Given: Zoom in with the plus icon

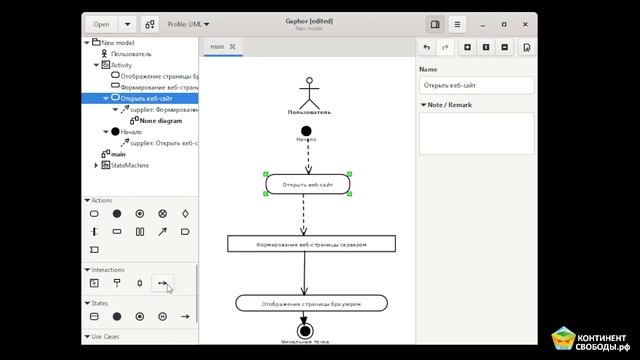Looking at the screenshot, I should tap(467, 47).
